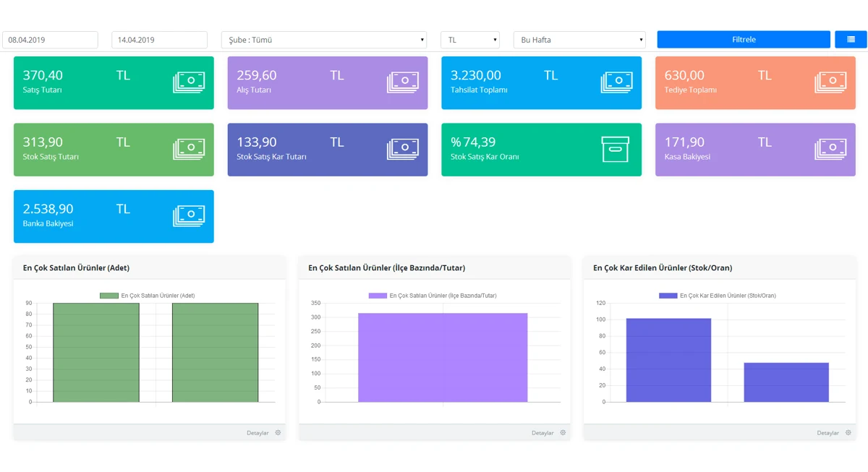868x472 pixels.
Task: Expand the Bu Hafta period dropdown
Action: [579, 40]
